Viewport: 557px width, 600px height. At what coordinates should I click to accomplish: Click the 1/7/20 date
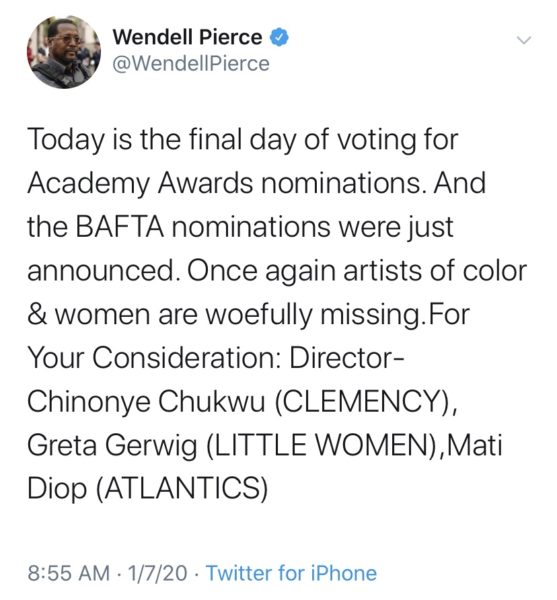click(x=158, y=573)
